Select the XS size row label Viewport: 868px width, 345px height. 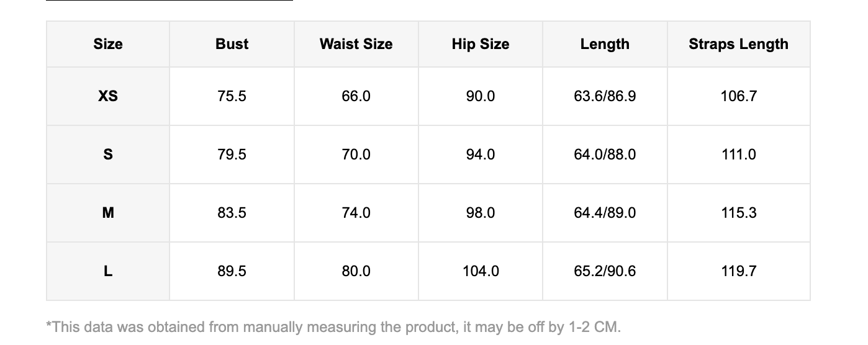tap(108, 96)
